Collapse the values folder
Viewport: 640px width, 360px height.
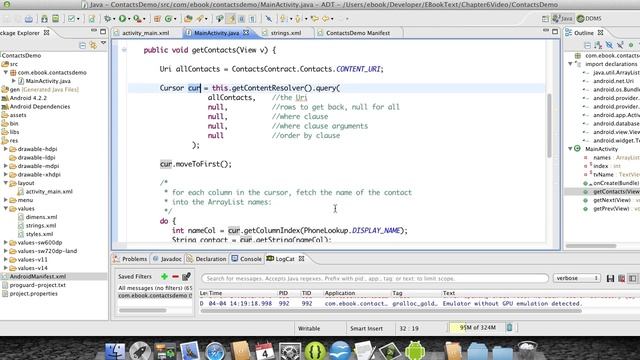pos(6,209)
